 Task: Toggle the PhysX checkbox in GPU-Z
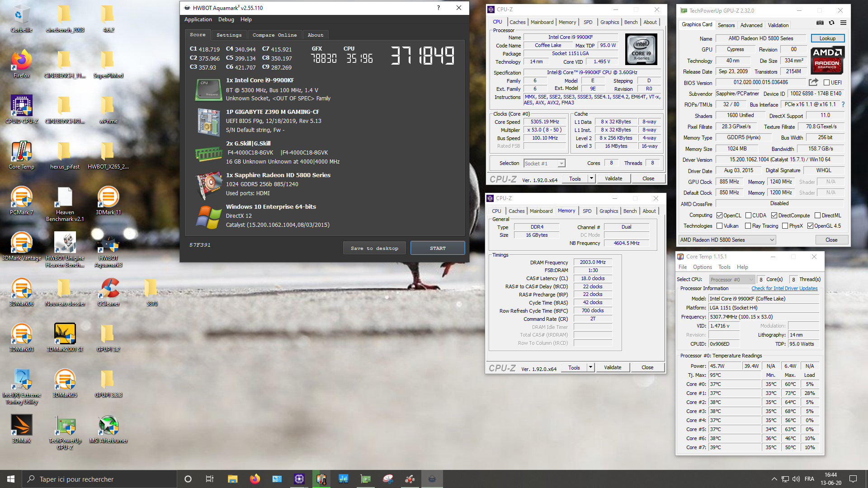coord(785,226)
